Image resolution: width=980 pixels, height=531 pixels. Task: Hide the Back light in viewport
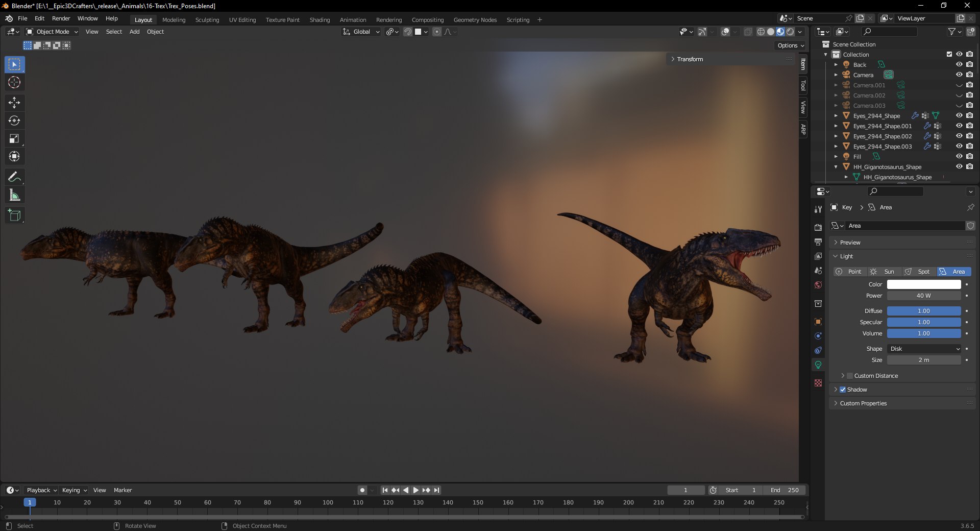click(x=959, y=64)
